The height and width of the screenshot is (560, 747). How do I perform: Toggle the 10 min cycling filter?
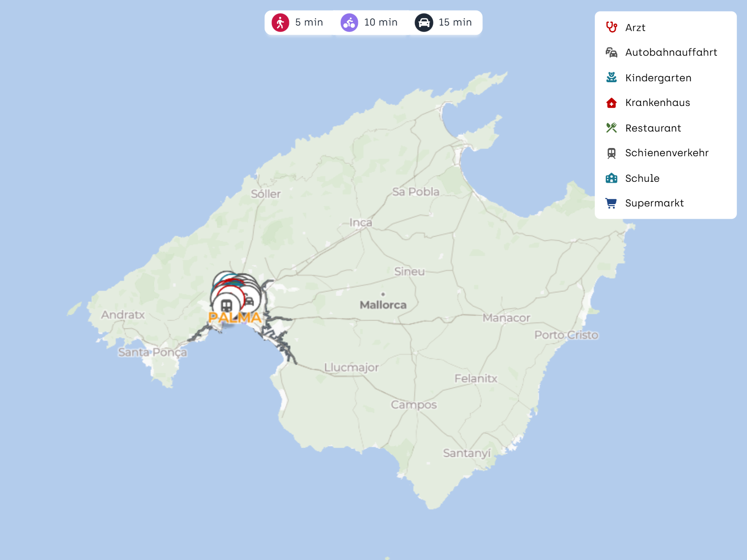coord(369,22)
